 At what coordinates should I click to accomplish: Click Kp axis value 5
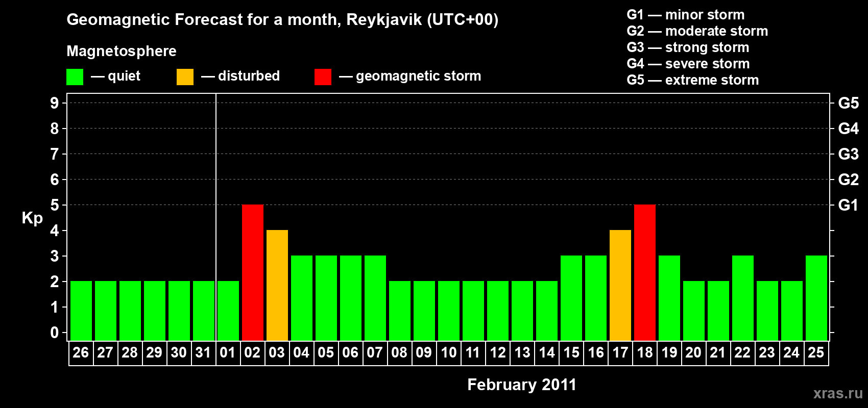[x=55, y=205]
